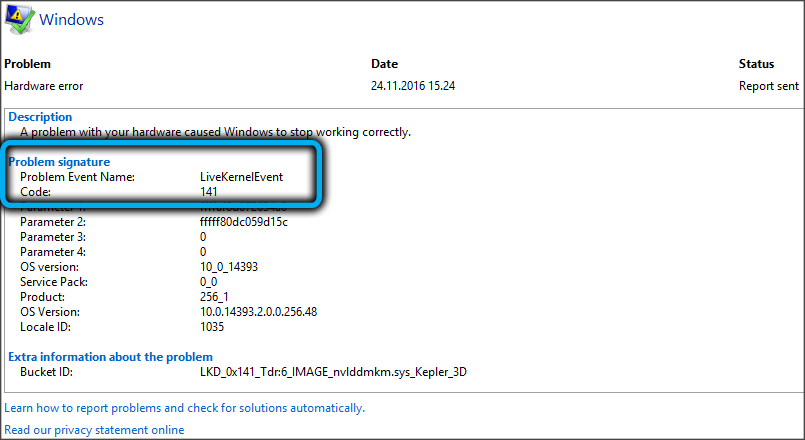Screen dimensions: 805x440
Task: Click the 'Status' column header
Action: [x=756, y=64]
